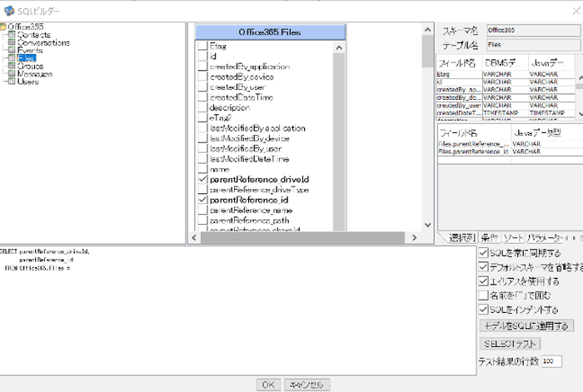Screen dimensions: 583x392
Task: Check the createdBy_user checkbox
Action: click(202, 87)
